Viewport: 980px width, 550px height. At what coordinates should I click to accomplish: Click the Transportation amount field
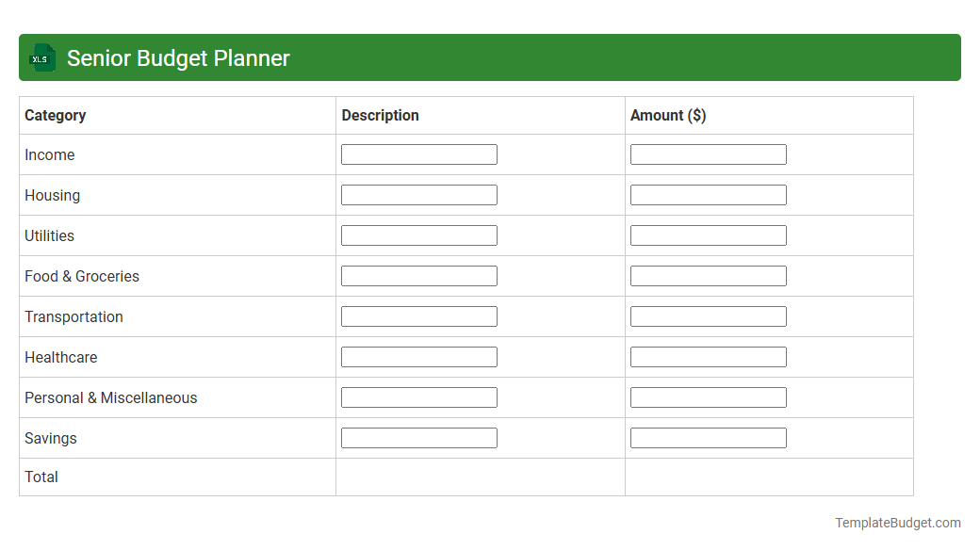(708, 315)
